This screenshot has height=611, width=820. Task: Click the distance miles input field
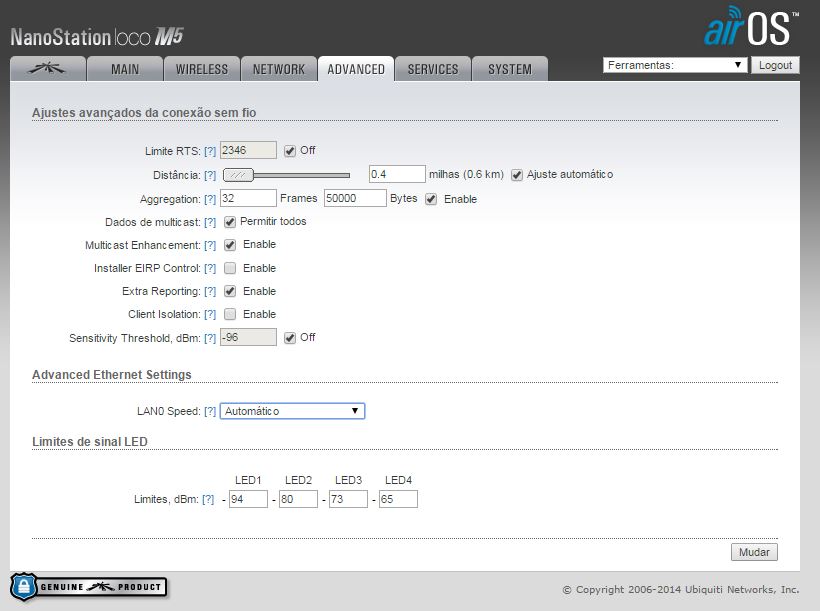[x=397, y=174]
